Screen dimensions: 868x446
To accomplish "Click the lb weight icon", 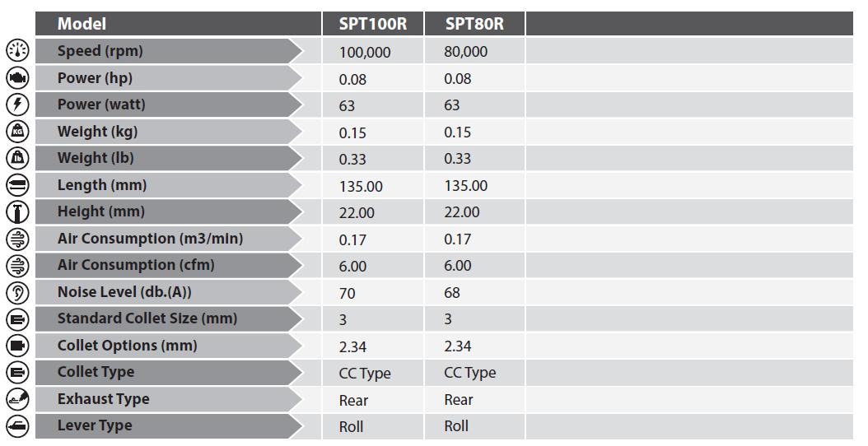I will [x=17, y=158].
